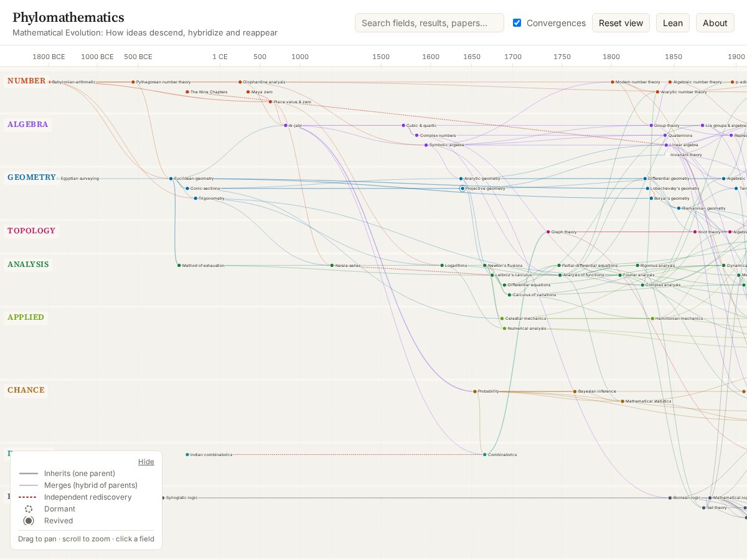Select the Combinatorics node

click(x=485, y=455)
